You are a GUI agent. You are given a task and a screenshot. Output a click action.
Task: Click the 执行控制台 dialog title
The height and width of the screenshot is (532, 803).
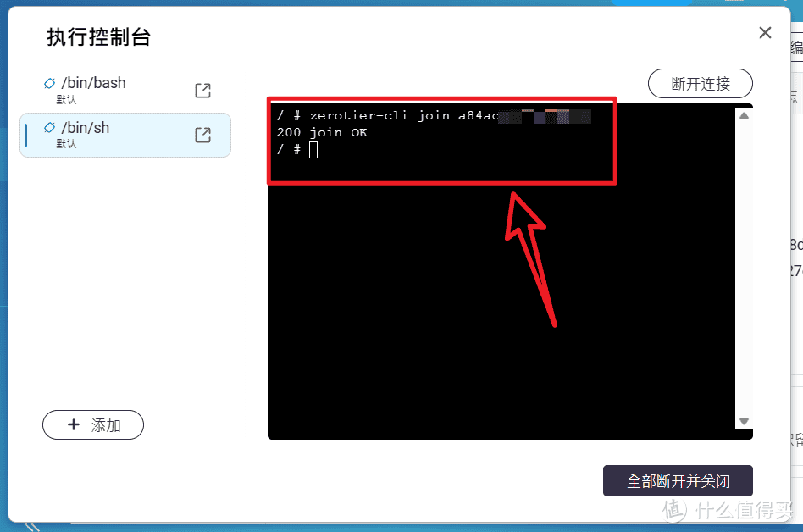[x=99, y=37]
